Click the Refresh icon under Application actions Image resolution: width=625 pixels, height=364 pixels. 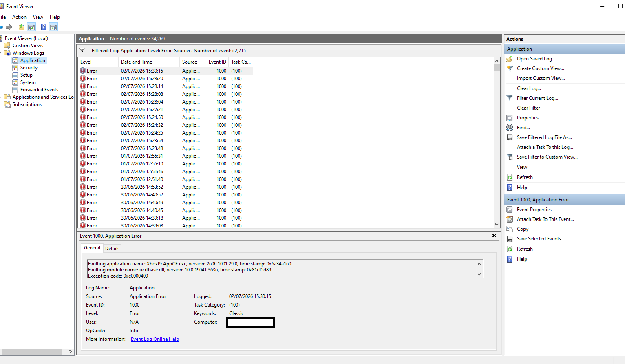510,177
